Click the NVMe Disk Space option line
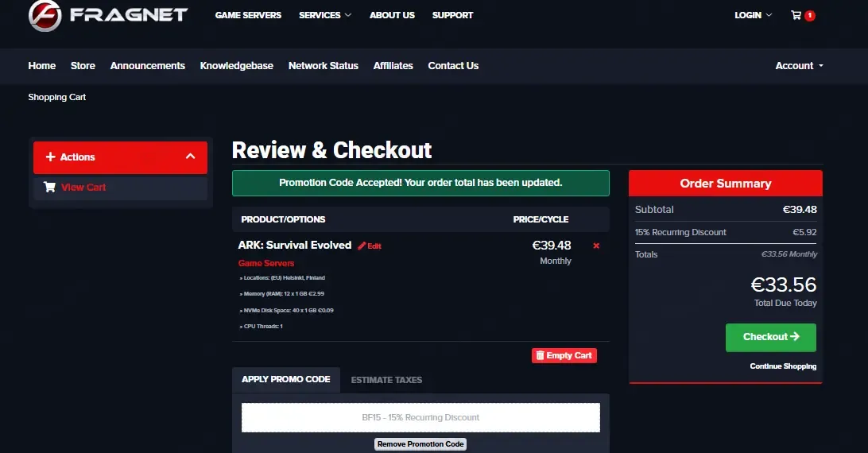This screenshot has width=868, height=453. coord(286,310)
